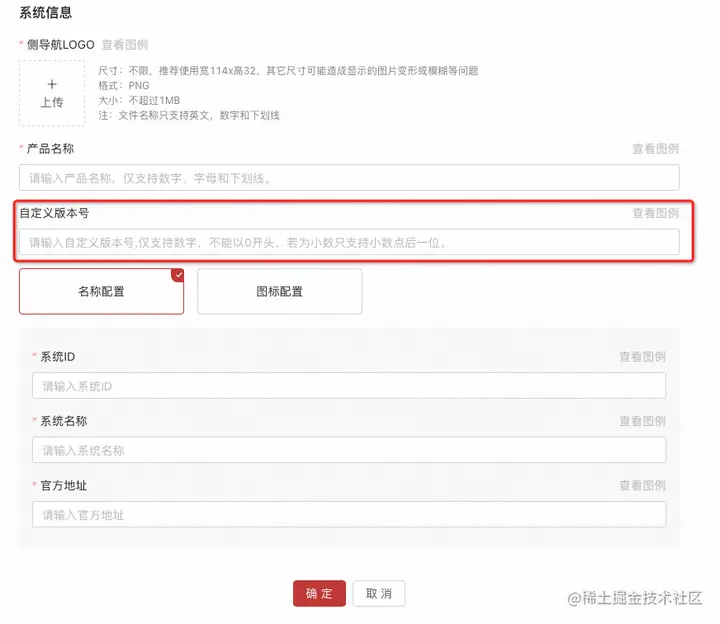Screen dimensions: 720x624
Task: Click the plus icon in upload box
Action: [x=52, y=84]
